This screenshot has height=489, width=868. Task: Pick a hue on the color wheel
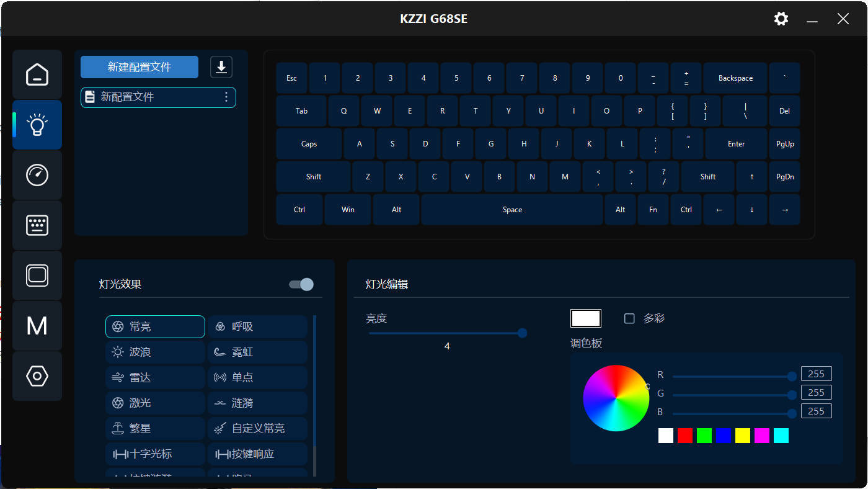[x=616, y=398]
